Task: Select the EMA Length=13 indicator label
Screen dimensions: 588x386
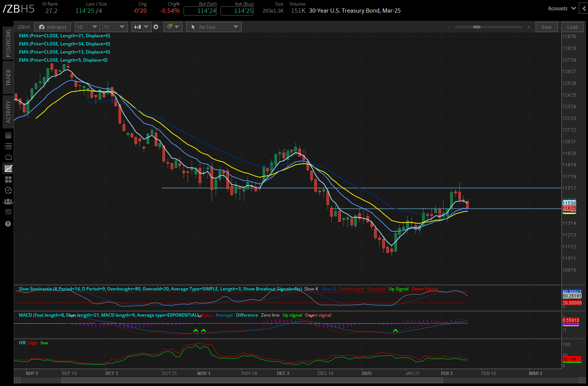Action: [64, 52]
